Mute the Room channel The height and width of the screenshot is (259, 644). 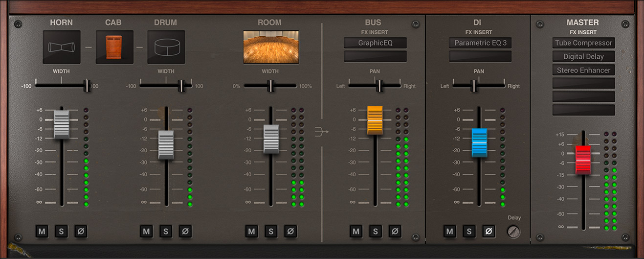click(x=251, y=232)
